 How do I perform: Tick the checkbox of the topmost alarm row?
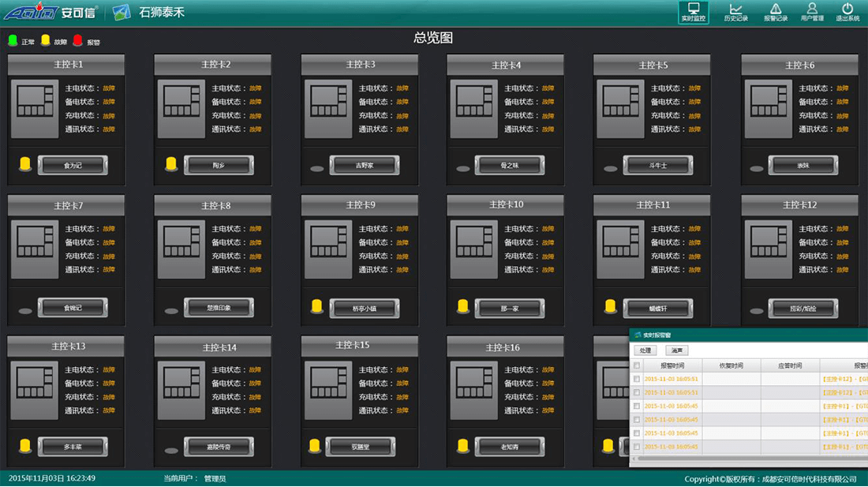coord(637,379)
